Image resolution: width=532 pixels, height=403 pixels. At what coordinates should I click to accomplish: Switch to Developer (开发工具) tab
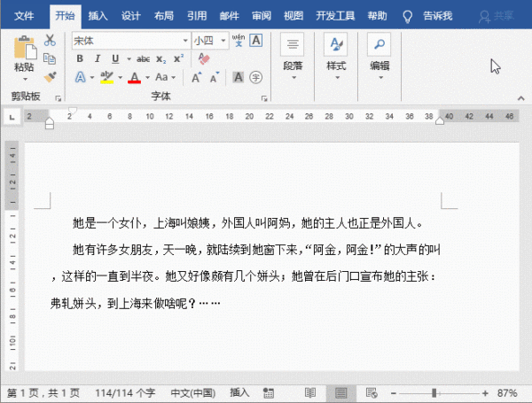[x=335, y=16]
